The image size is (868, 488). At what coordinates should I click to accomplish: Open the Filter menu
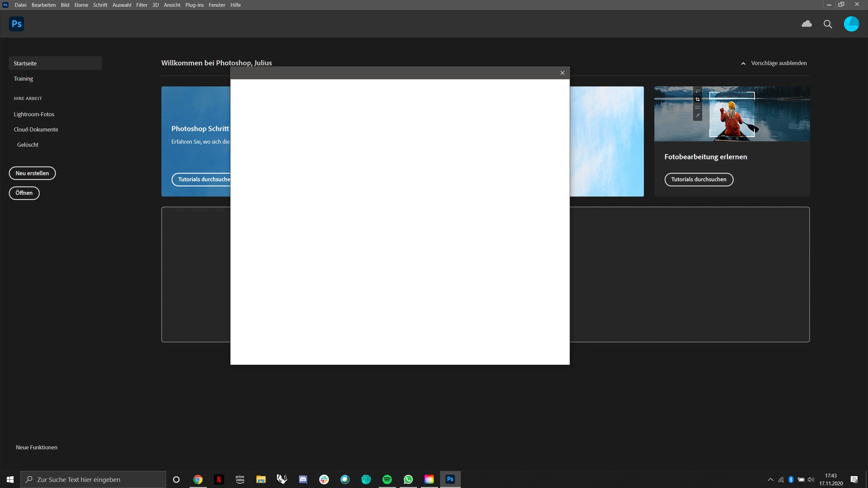tap(142, 5)
